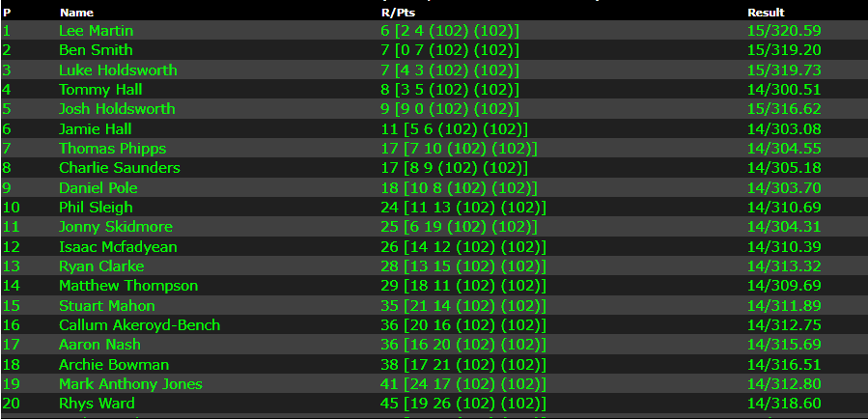Select Charlie Saunders row name
Image resolution: width=868 pixels, height=419 pixels.
point(119,168)
